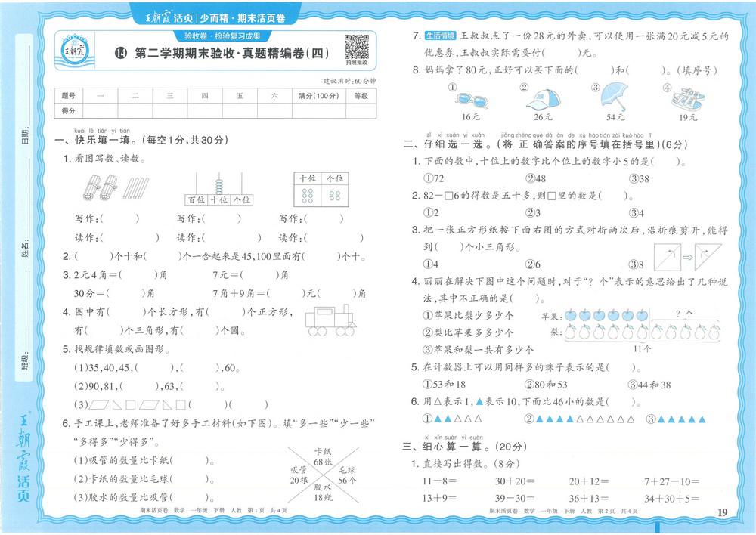The width and height of the screenshot is (756, 535).
Task: Click the QR code at the top
Action: click(356, 48)
